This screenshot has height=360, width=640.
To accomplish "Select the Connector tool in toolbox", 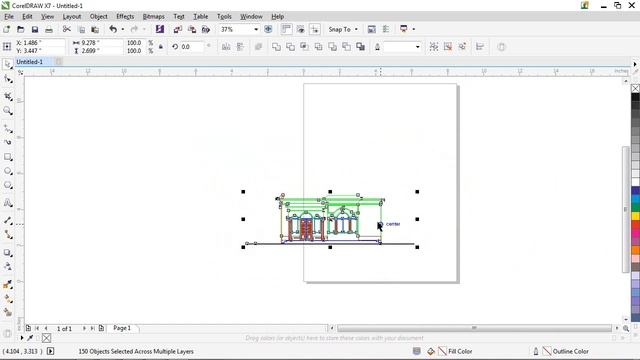I will click(x=7, y=235).
